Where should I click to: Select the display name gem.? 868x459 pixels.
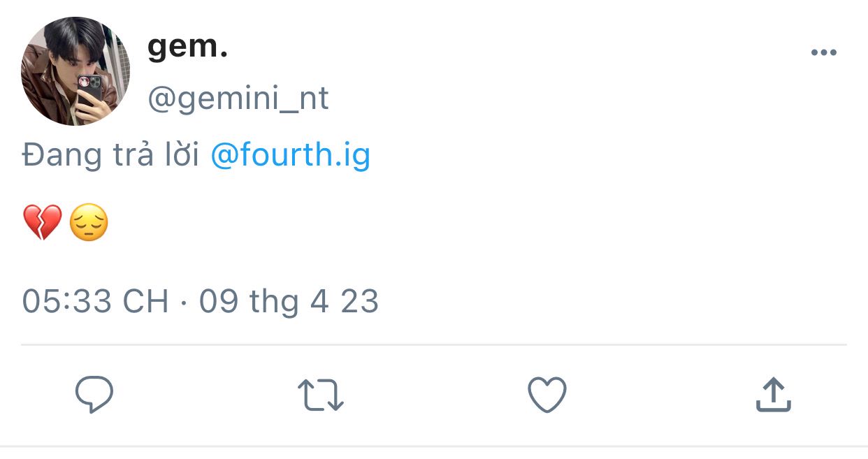click(188, 47)
